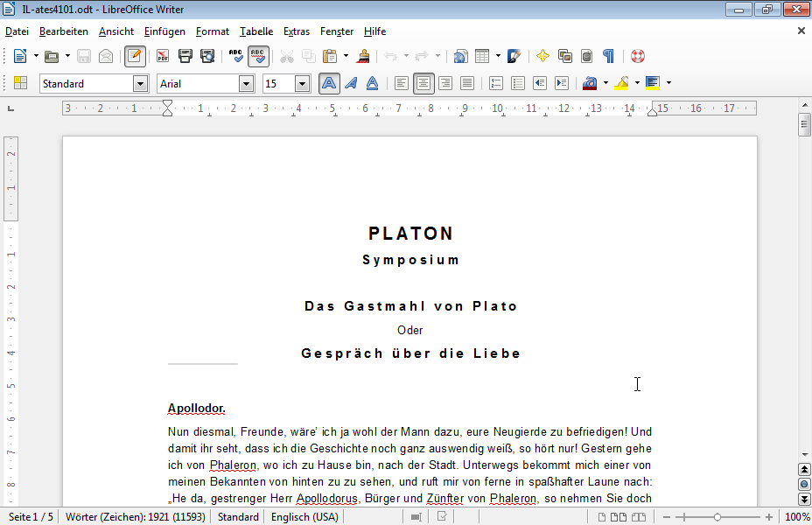Toggle Bold formatting button
The width and height of the screenshot is (812, 525).
point(329,83)
